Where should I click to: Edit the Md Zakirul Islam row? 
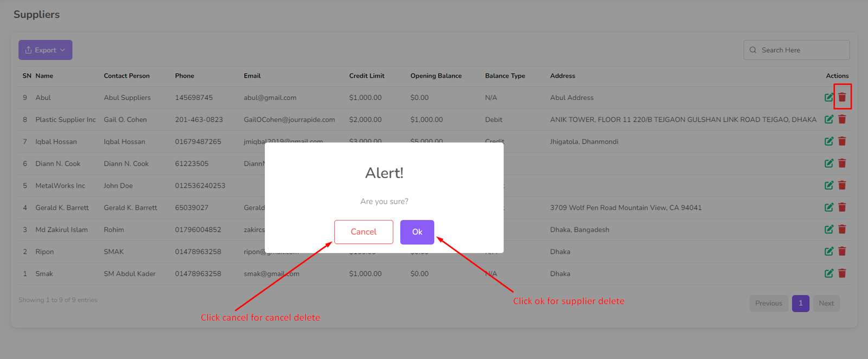coord(828,229)
